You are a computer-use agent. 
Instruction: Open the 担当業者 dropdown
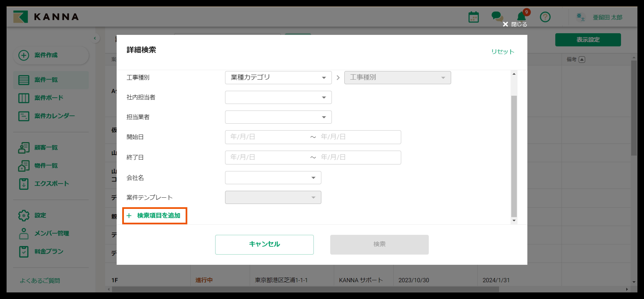278,117
